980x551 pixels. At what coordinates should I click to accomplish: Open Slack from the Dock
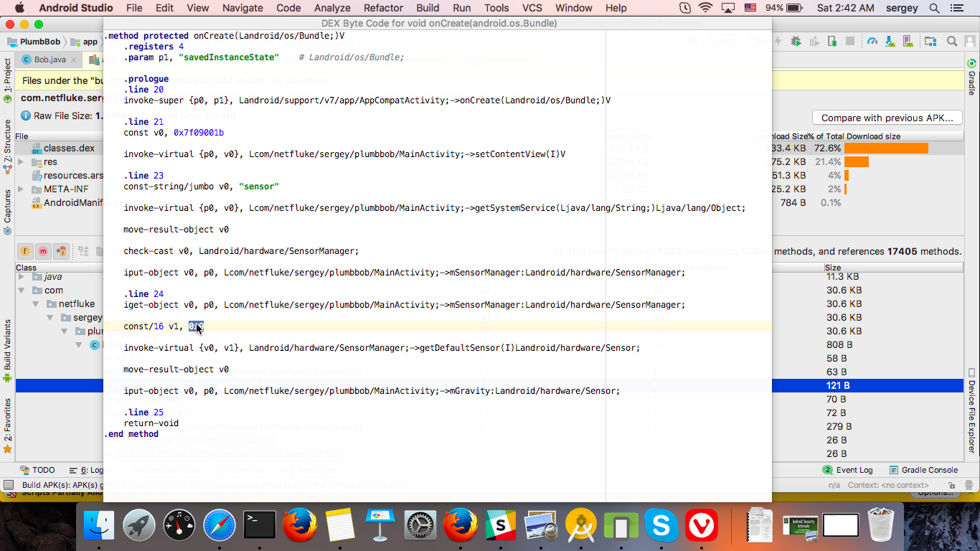click(x=501, y=525)
